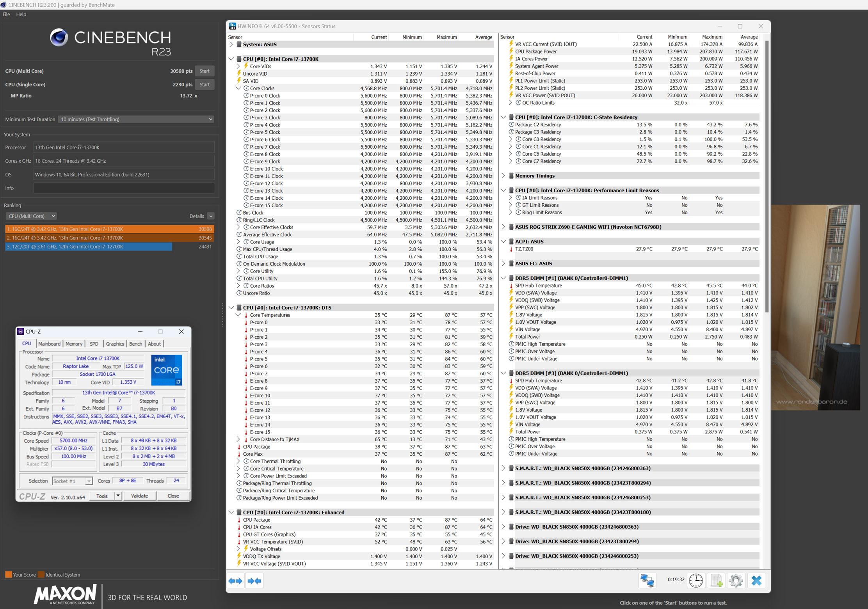The width and height of the screenshot is (868, 609).
Task: Collapse the Core Temperatures node
Action: pyautogui.click(x=238, y=315)
